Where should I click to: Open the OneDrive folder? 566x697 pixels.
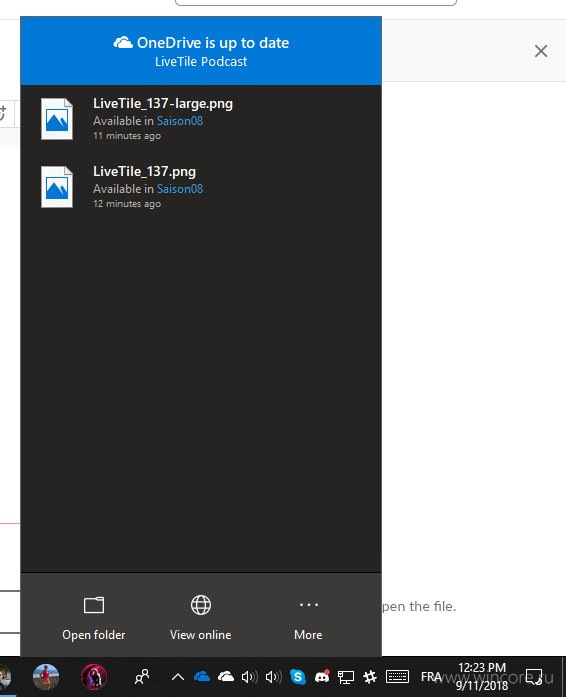click(x=94, y=617)
